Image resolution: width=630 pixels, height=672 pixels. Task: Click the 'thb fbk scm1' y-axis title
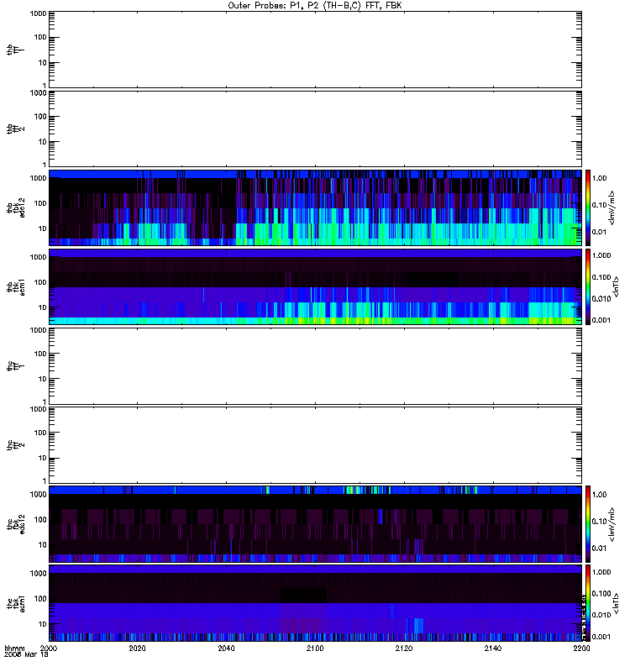(16, 286)
